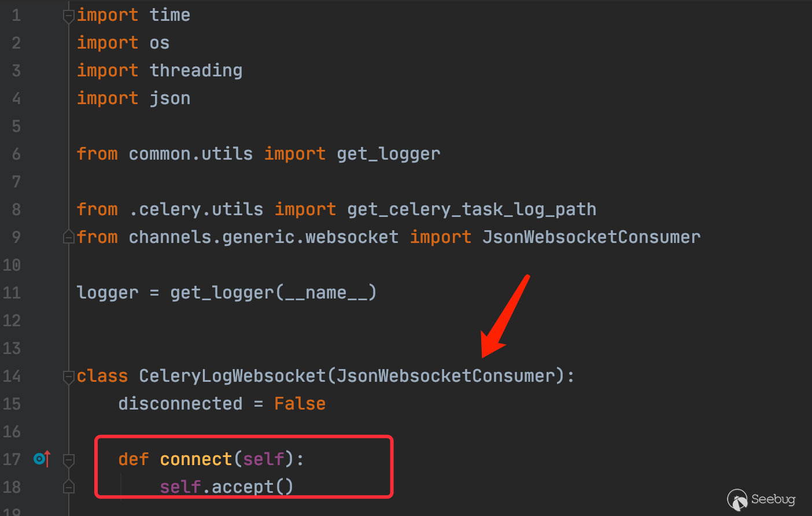Click the CeleryLogWebsocket class name
This screenshot has height=516, width=812.
point(232,376)
